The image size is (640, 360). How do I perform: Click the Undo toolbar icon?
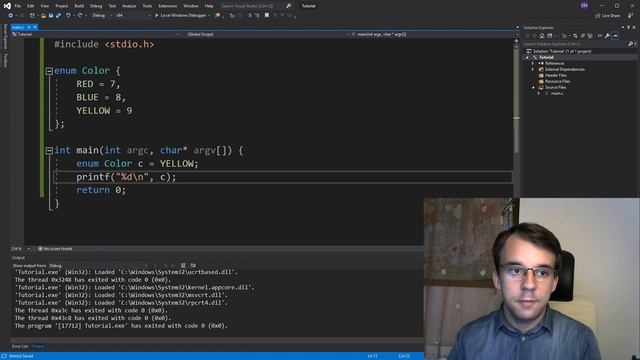[x=68, y=16]
